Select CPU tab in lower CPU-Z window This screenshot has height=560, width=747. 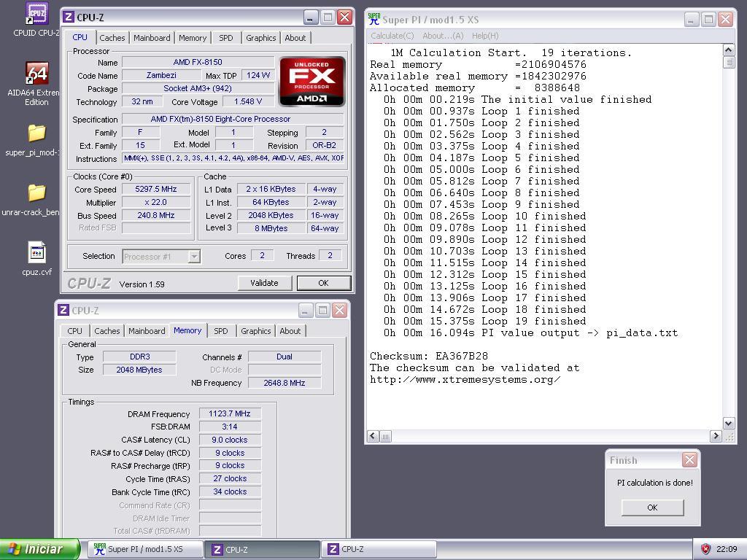75,330
